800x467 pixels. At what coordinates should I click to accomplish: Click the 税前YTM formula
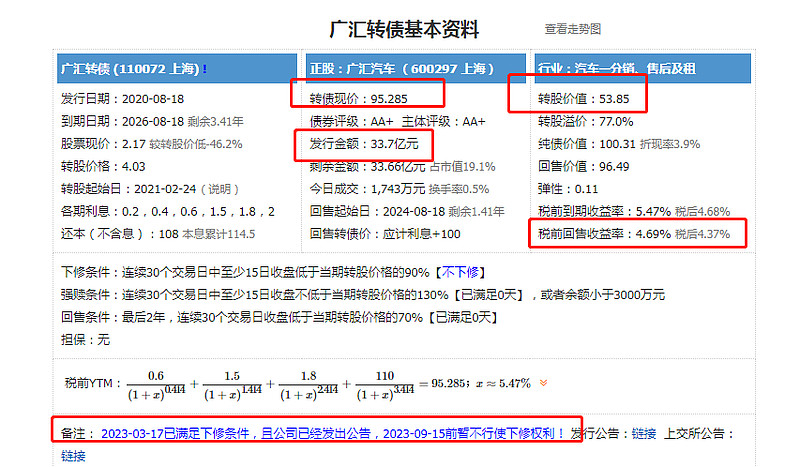point(298,385)
